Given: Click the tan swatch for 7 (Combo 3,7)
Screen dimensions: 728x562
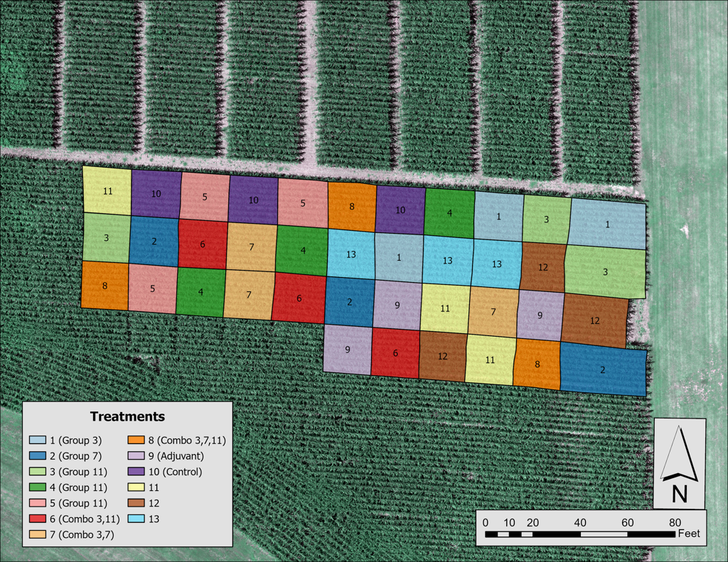Looking at the screenshot, I should (38, 534).
